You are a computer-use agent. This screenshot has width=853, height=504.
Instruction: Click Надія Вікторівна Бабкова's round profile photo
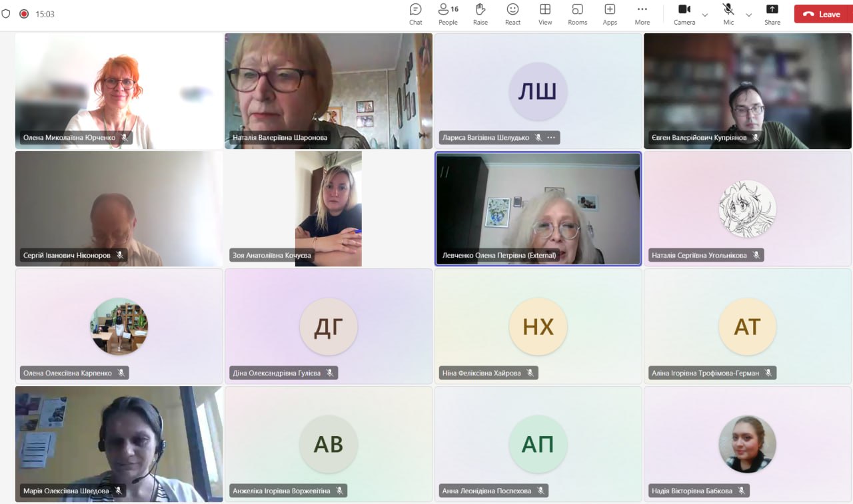tap(747, 444)
